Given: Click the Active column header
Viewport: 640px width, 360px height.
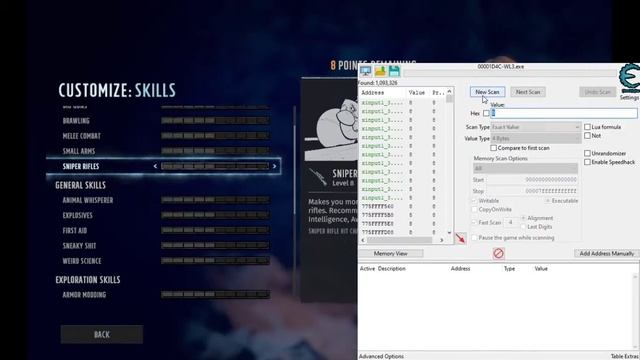Looking at the screenshot, I should 367,269.
